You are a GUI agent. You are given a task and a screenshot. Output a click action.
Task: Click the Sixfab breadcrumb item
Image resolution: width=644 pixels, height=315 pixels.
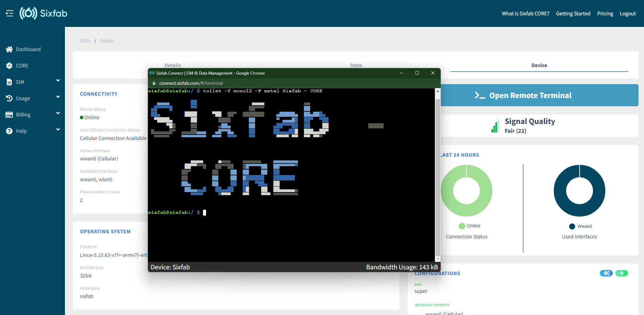[x=107, y=41]
